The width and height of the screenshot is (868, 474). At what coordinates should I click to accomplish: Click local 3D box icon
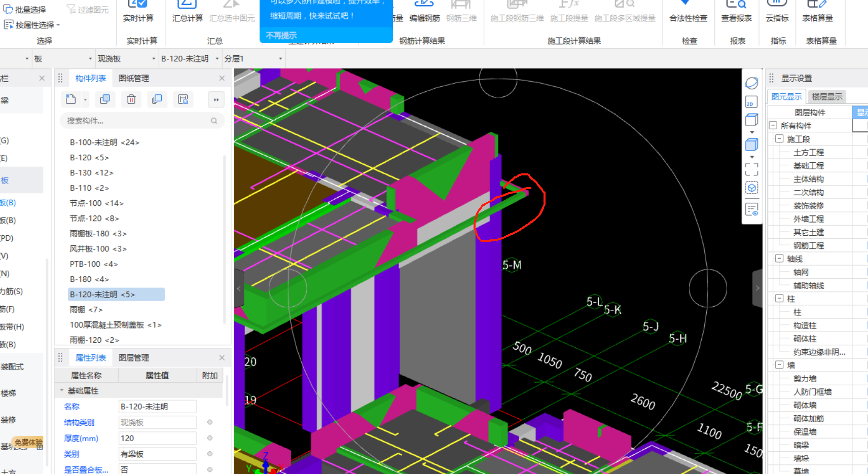[x=752, y=188]
